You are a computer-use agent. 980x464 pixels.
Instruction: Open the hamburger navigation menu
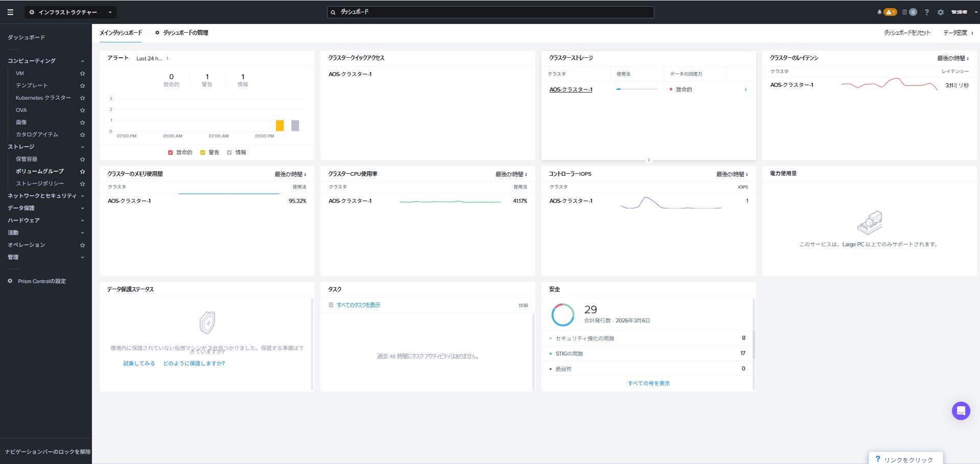tap(10, 12)
